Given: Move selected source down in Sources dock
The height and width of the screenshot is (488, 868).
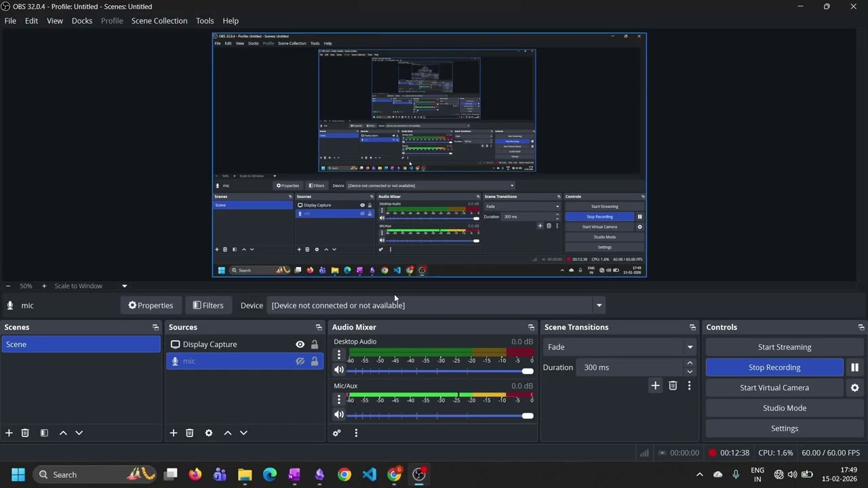Looking at the screenshot, I should (x=243, y=433).
